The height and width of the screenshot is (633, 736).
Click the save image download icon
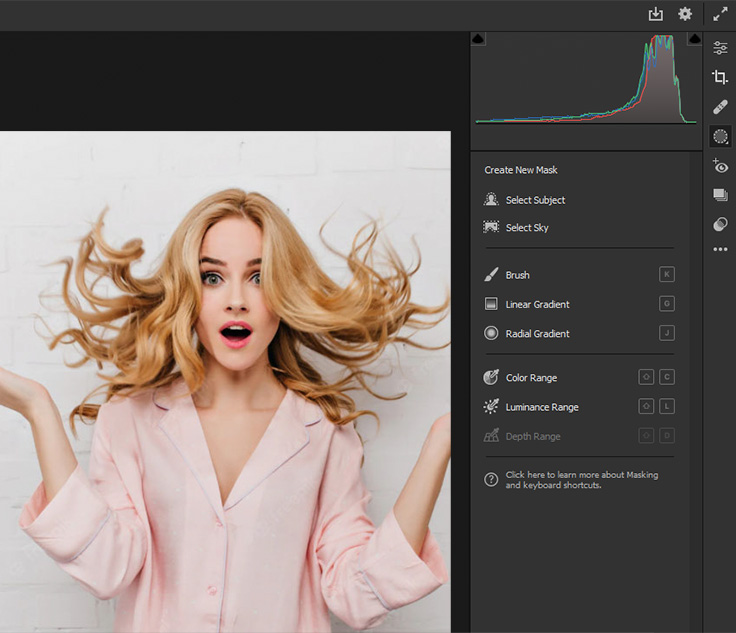tap(656, 14)
